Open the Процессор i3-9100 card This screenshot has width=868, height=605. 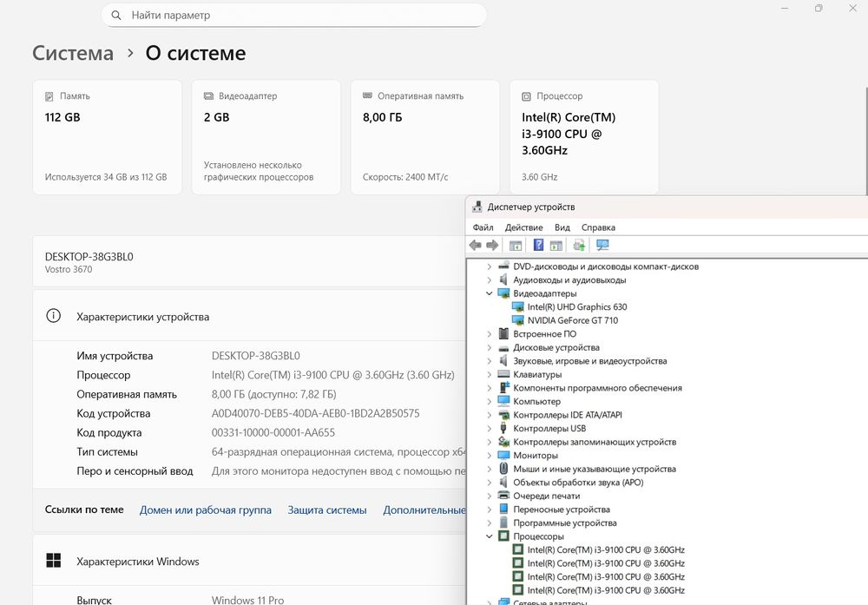(584, 137)
